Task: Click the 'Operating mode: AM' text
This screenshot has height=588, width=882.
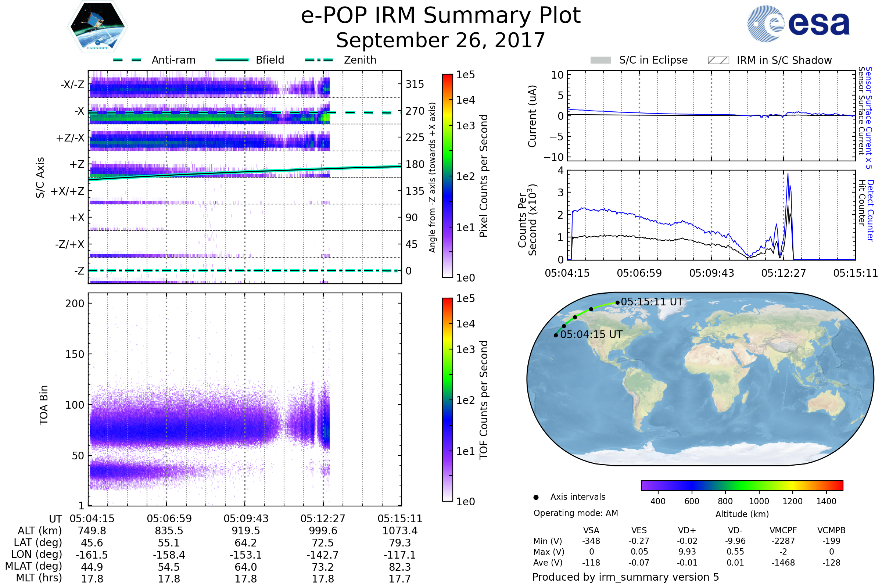Action: 576,513
